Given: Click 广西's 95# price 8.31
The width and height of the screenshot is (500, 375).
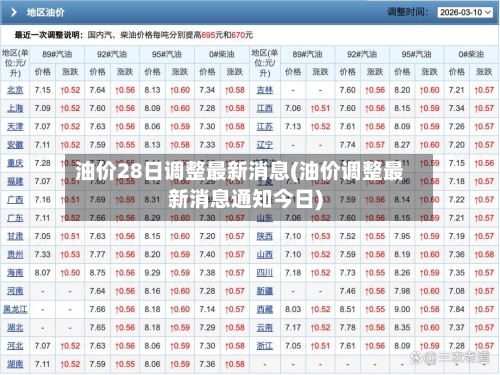Looking at the screenshot, I should tap(152, 200).
